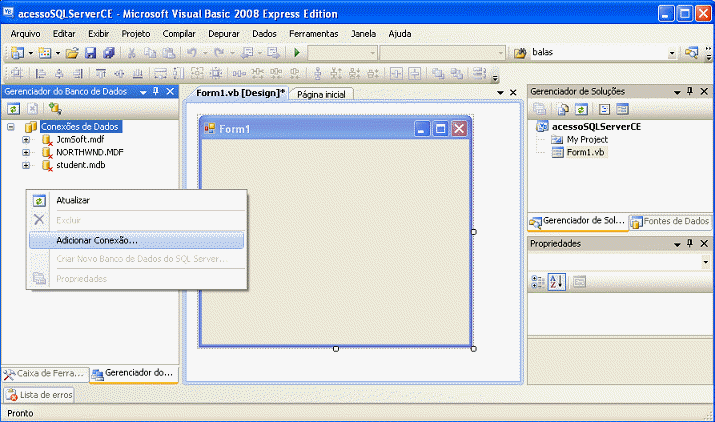Click View Code icon in Gerenciador de Soluções
Viewport: 715px width, 422px height.
pyautogui.click(x=604, y=109)
